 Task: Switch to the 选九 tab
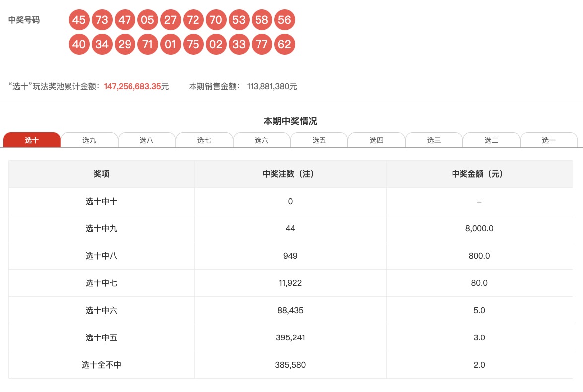pos(89,140)
